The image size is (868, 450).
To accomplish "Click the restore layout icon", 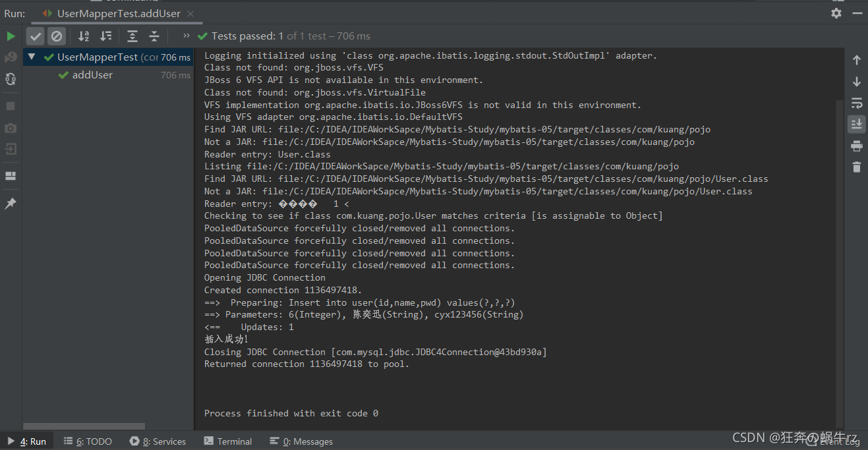I will pos(11,176).
